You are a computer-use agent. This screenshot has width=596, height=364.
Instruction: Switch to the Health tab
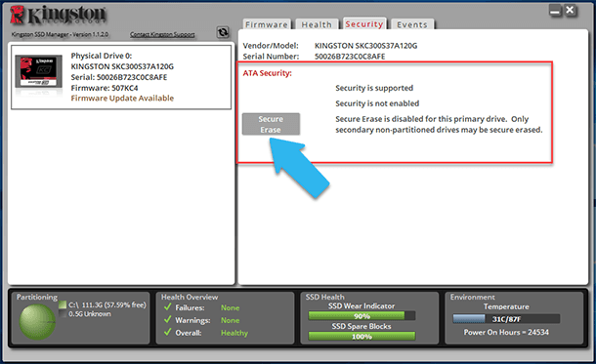[317, 24]
